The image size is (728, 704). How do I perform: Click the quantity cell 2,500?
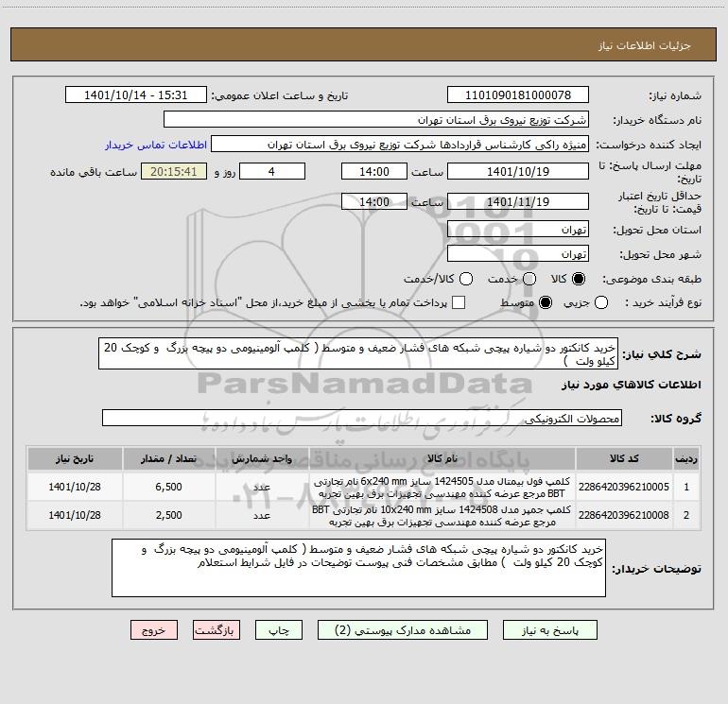point(168,515)
